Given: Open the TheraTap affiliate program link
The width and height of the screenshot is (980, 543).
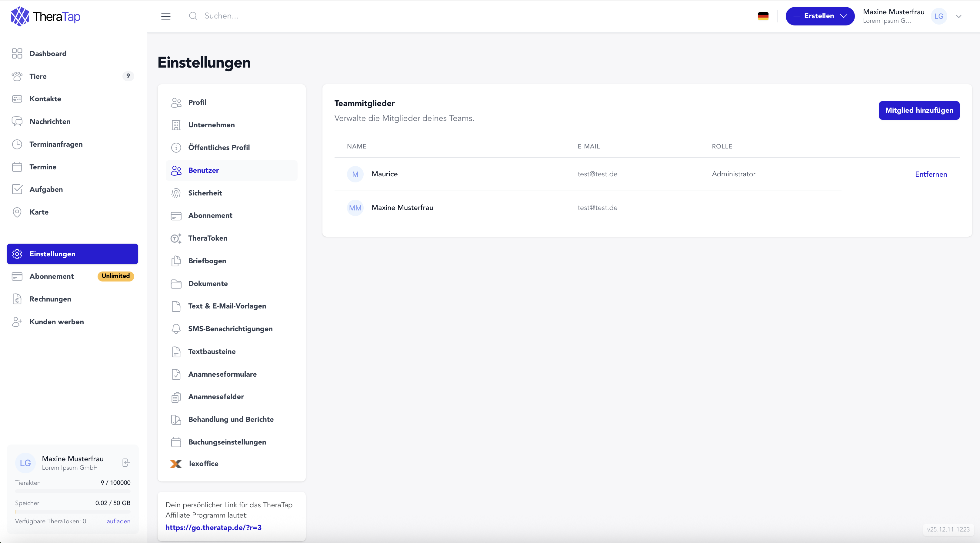Looking at the screenshot, I should coord(213,528).
